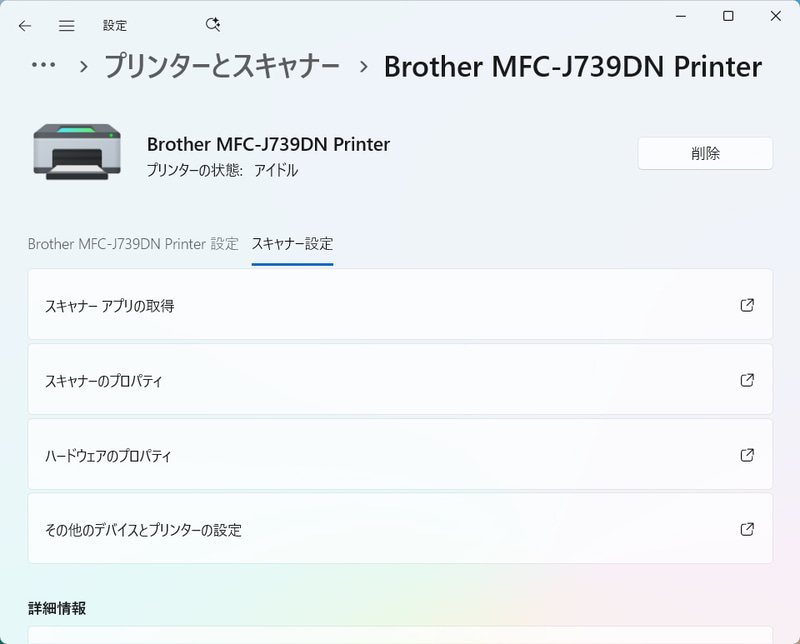The width and height of the screenshot is (800, 644).
Task: Open the hamburger navigation menu
Action: pos(67,26)
